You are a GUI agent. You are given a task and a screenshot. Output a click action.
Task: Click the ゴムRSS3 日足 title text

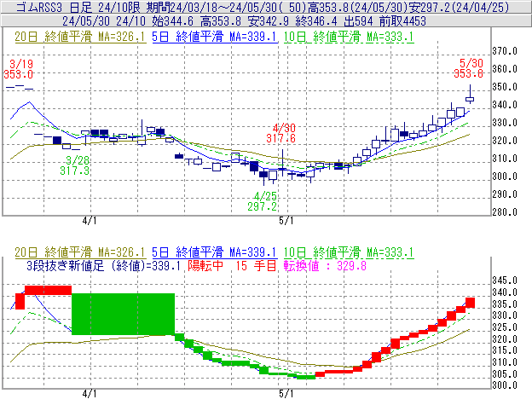tap(54, 7)
